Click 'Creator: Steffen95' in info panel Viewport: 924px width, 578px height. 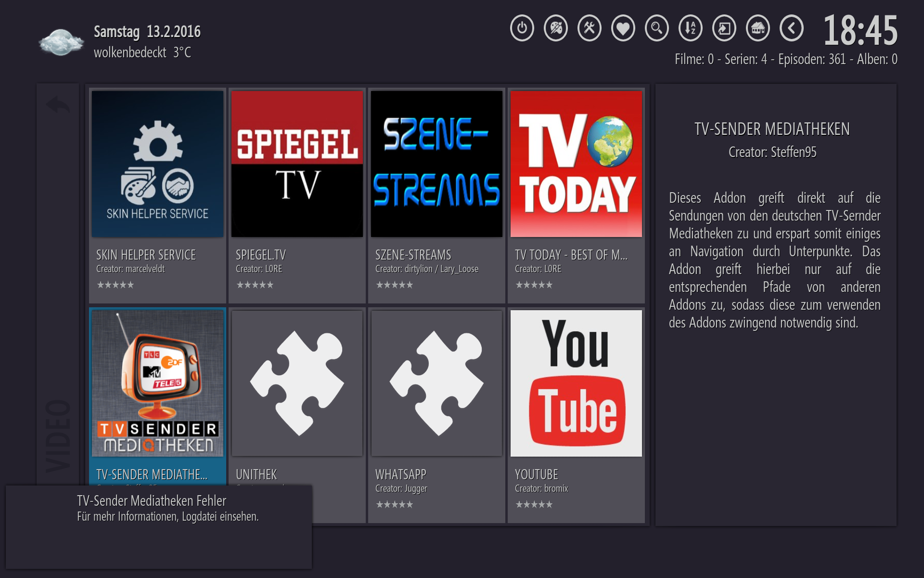coord(772,152)
